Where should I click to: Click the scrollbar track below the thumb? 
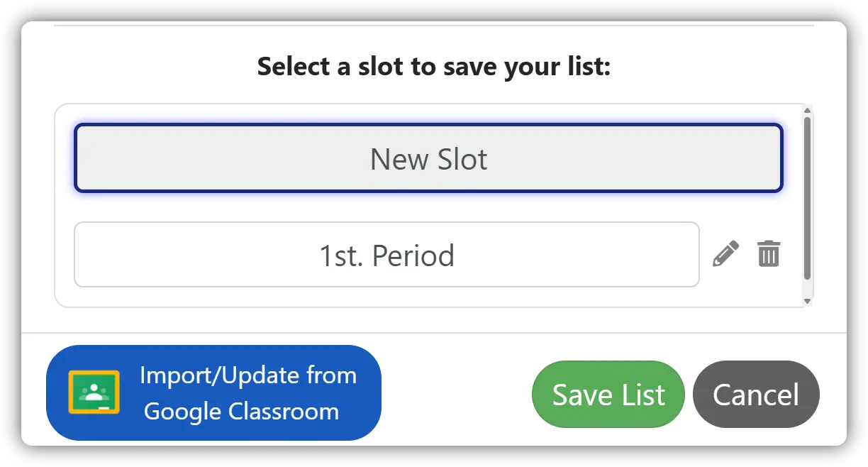click(807, 288)
